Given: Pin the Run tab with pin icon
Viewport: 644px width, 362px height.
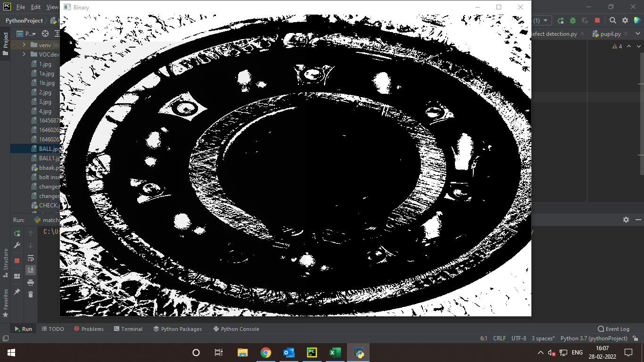Looking at the screenshot, I should click(x=17, y=292).
